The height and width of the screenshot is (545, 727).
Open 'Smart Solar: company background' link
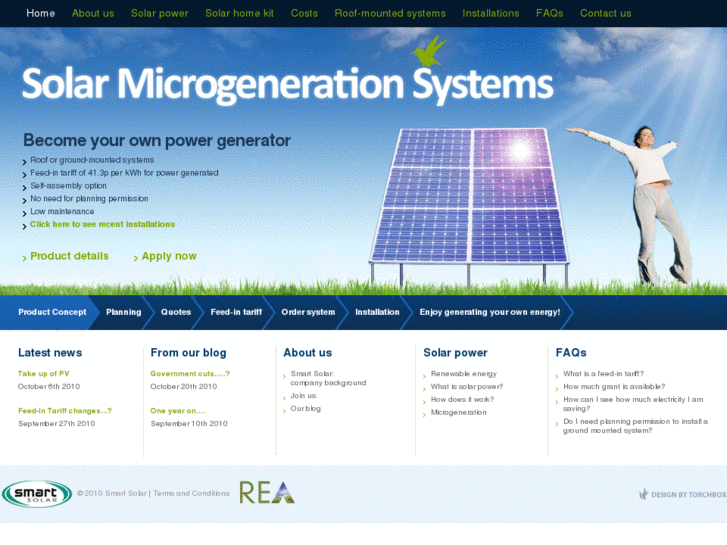click(x=328, y=378)
